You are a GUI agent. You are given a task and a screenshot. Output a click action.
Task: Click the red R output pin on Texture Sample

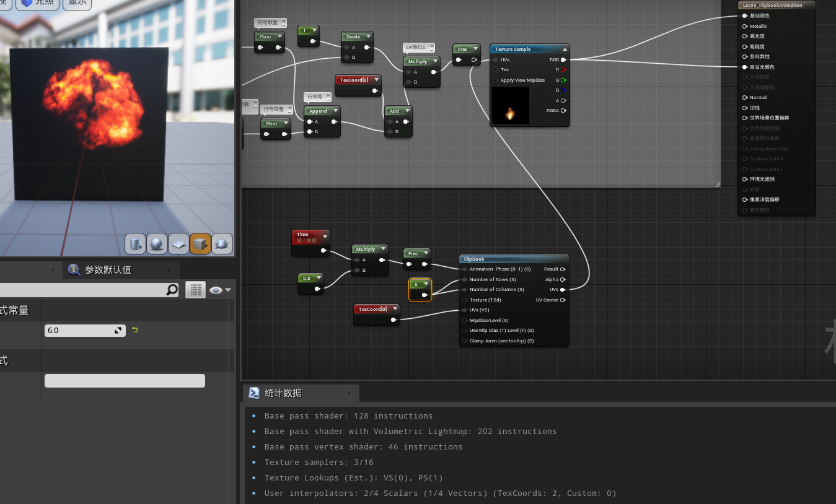(x=563, y=70)
